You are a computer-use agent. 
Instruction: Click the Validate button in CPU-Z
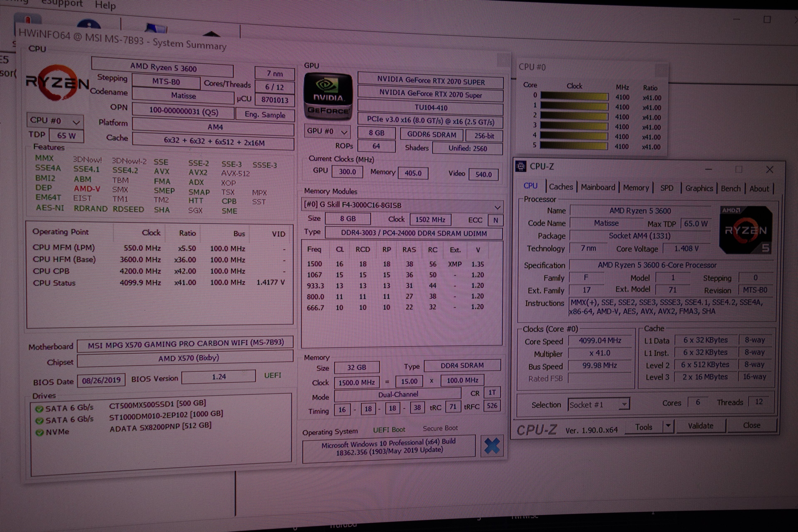click(x=701, y=426)
